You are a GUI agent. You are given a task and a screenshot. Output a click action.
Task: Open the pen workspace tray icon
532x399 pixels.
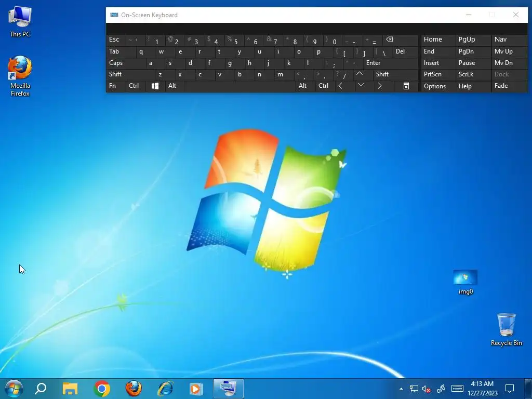[x=441, y=389]
